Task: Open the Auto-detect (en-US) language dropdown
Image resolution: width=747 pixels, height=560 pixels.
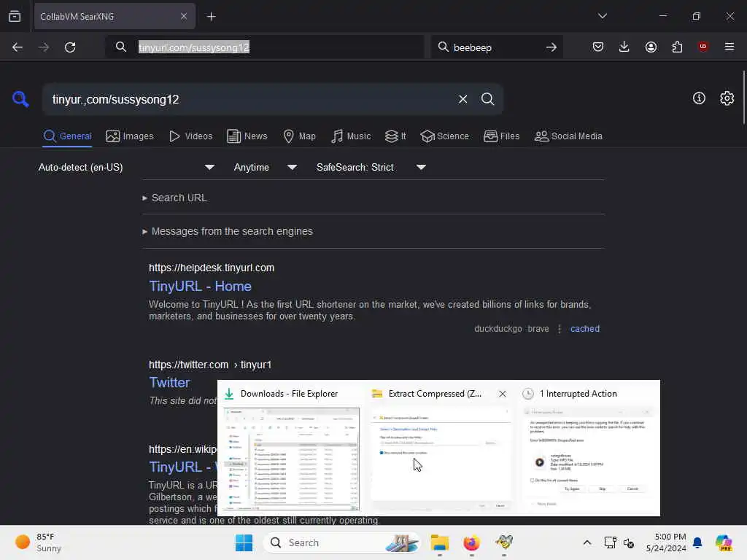Action: [x=126, y=167]
